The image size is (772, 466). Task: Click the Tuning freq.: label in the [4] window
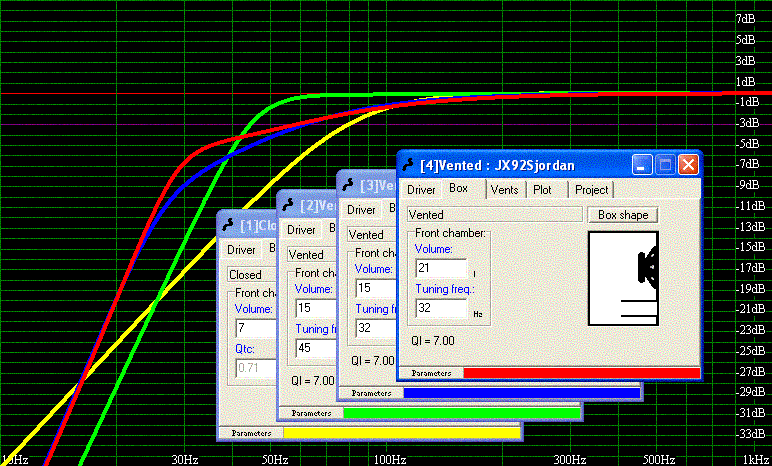pyautogui.click(x=445, y=289)
